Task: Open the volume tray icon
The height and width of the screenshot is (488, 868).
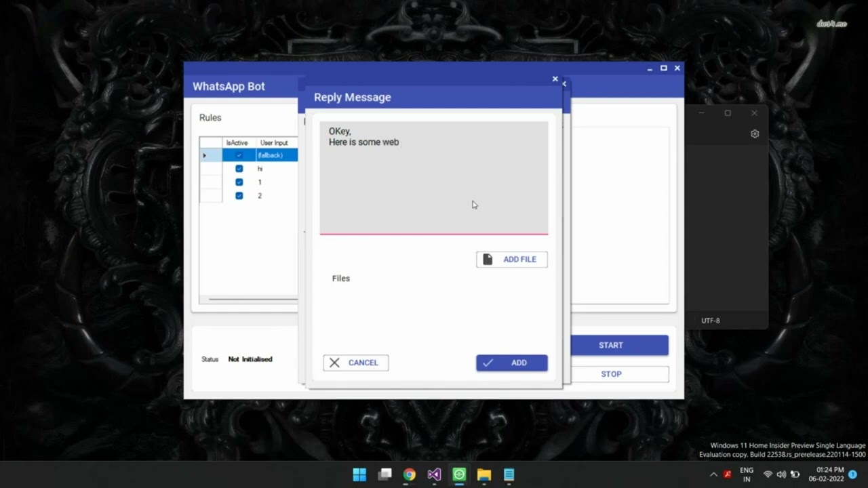Action: click(x=781, y=474)
